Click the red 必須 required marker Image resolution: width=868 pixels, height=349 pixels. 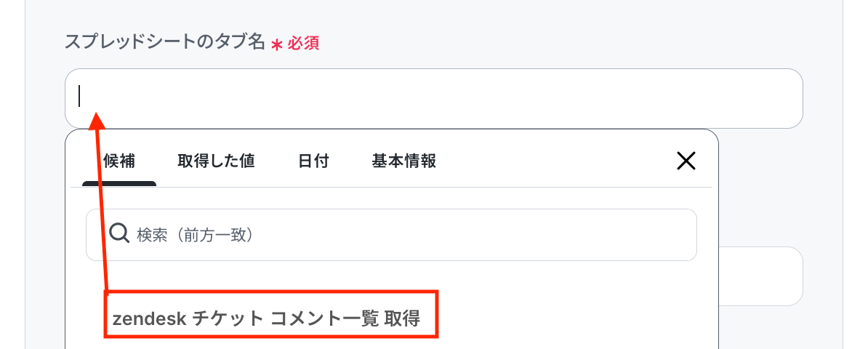pos(303,44)
